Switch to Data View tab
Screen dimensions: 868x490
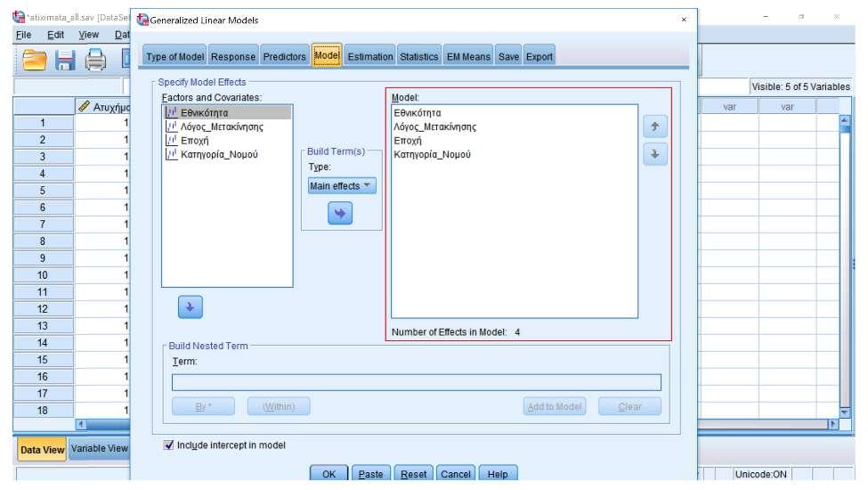coord(42,450)
